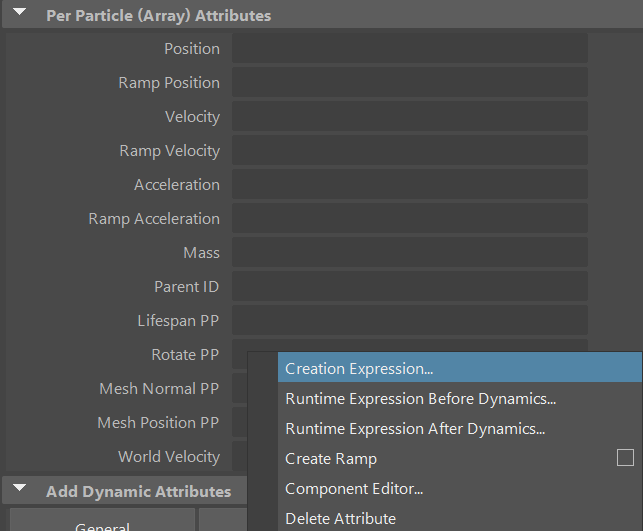
Task: Select Creation Expression menu item
Action: [359, 368]
